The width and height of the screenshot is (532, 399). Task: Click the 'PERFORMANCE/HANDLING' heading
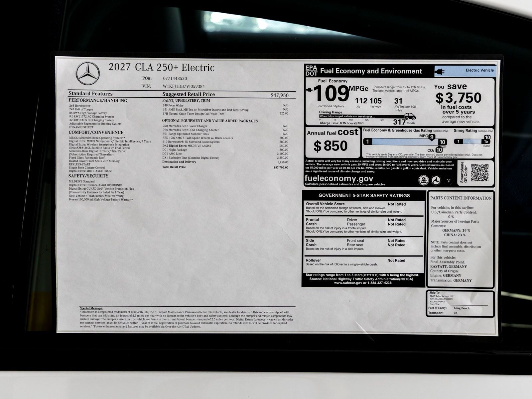(x=98, y=100)
